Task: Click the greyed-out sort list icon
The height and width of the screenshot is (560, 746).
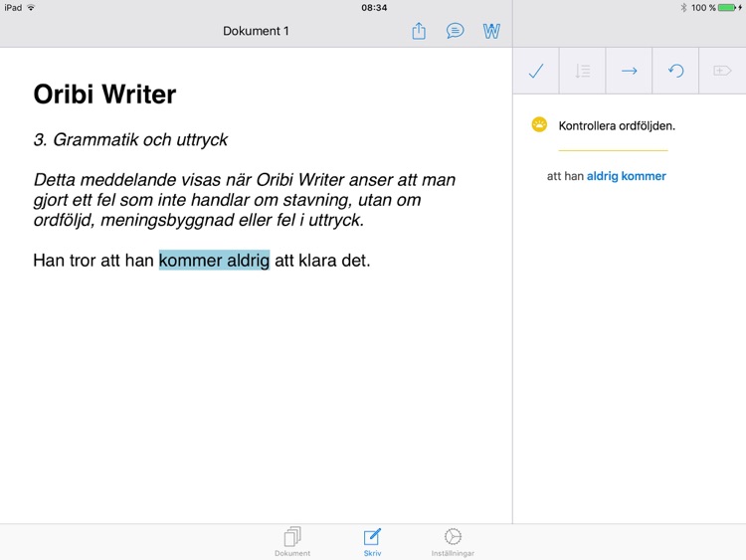Action: point(583,71)
